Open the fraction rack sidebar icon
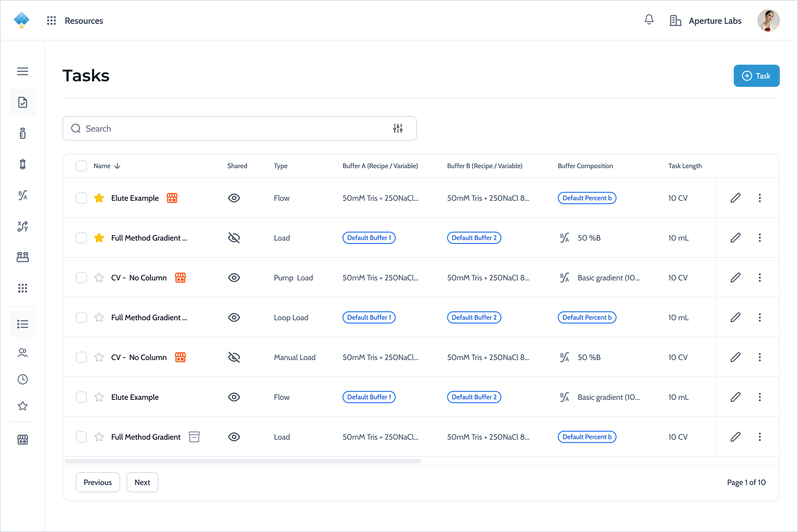 pyautogui.click(x=23, y=257)
